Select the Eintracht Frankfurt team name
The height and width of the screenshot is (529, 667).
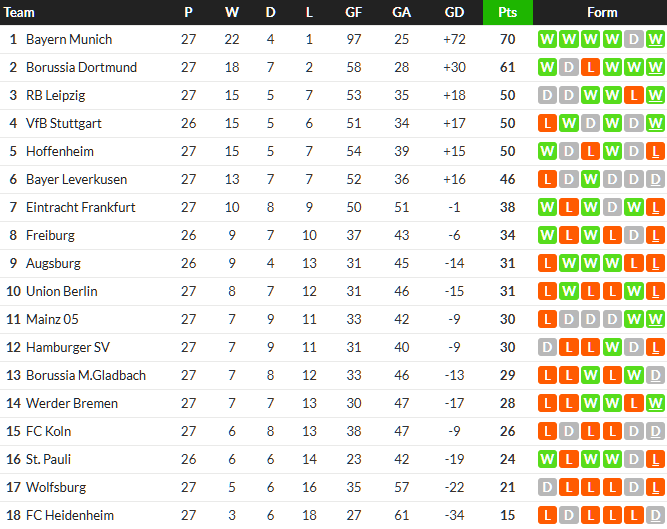click(x=81, y=208)
